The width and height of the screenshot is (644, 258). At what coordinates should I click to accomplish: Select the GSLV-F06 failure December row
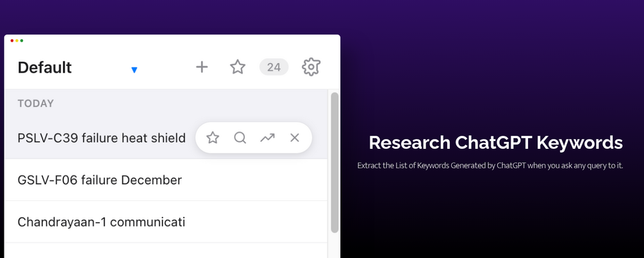pyautogui.click(x=166, y=180)
